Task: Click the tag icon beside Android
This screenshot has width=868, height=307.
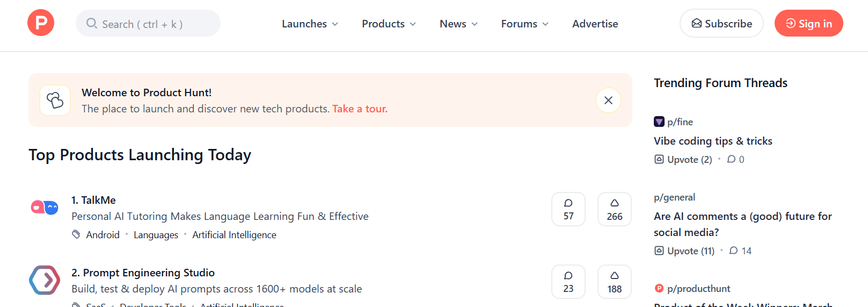Action: (x=76, y=234)
